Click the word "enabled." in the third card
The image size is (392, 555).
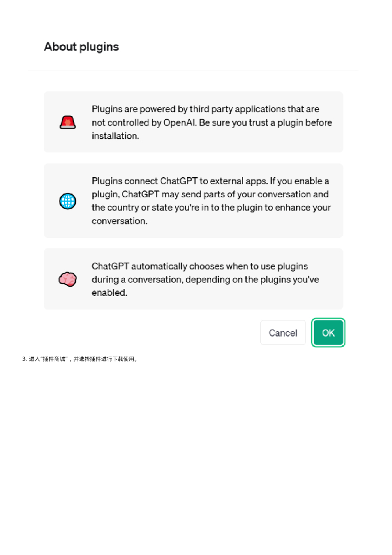click(109, 293)
